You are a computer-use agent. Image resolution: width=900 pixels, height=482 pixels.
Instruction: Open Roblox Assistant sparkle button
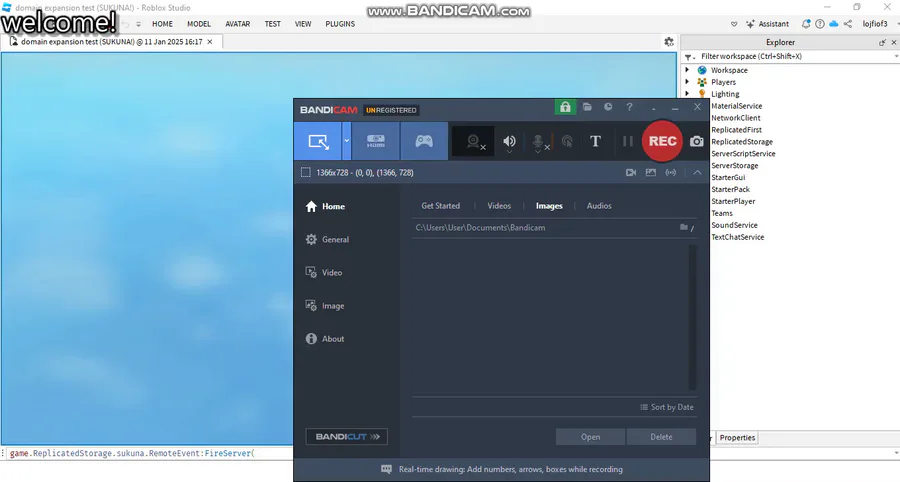tap(767, 24)
